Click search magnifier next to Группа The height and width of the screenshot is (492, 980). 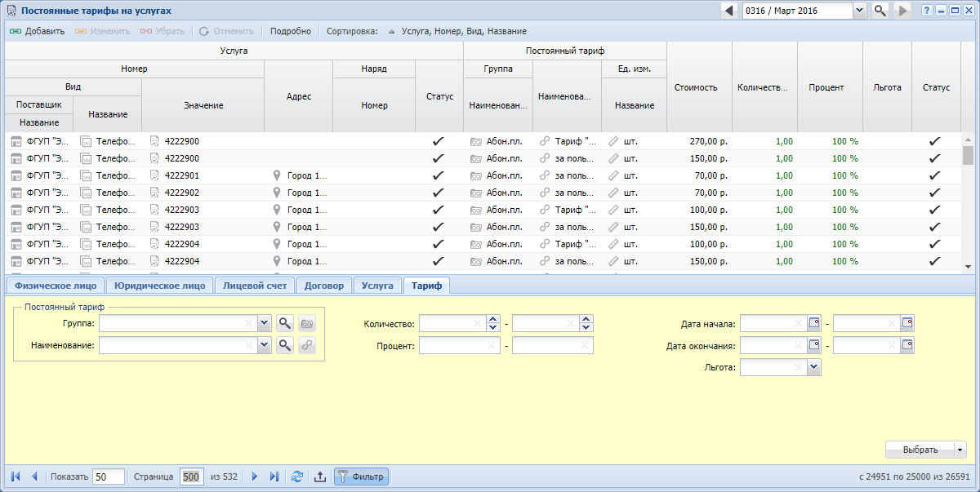click(284, 324)
